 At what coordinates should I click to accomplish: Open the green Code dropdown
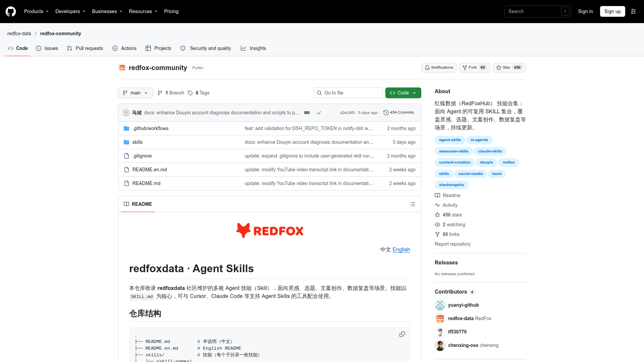pyautogui.click(x=403, y=93)
